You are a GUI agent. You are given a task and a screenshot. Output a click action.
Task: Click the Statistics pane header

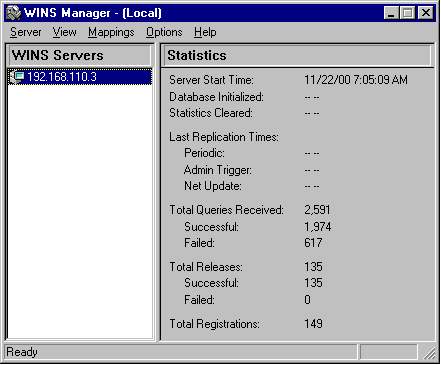tap(297, 55)
